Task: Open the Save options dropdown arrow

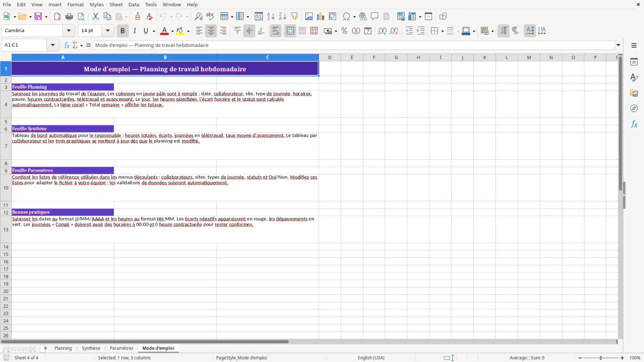Action: [x=46, y=17]
